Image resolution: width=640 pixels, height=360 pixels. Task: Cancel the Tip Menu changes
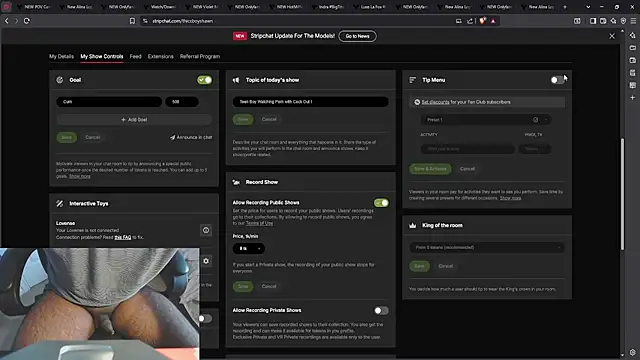coord(467,169)
